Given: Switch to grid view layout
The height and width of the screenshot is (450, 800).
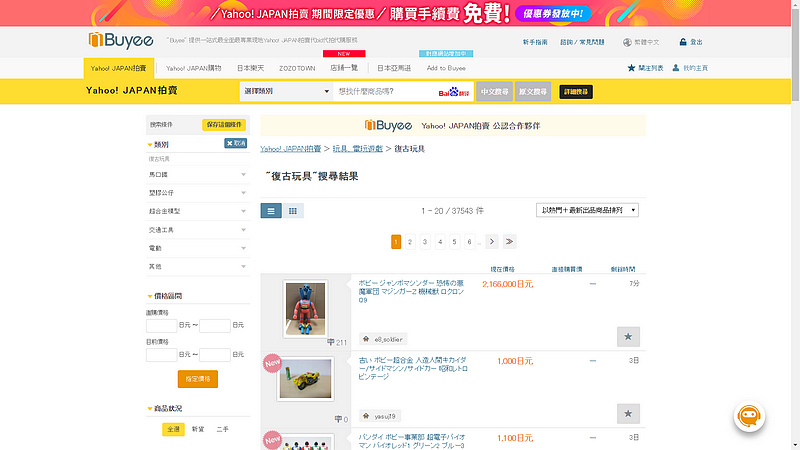Looking at the screenshot, I should click(293, 210).
